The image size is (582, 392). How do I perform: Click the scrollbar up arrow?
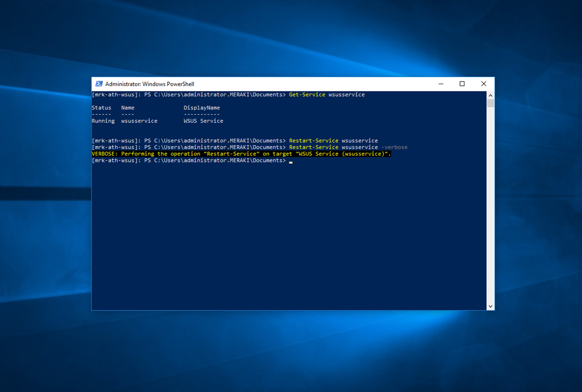[490, 94]
